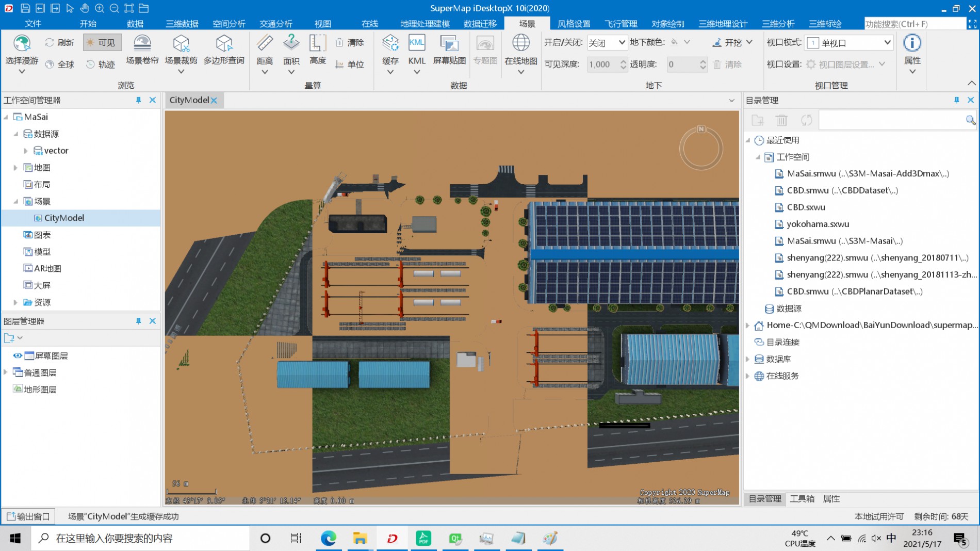
Task: Select the 面积 area measuring tool
Action: (x=291, y=54)
